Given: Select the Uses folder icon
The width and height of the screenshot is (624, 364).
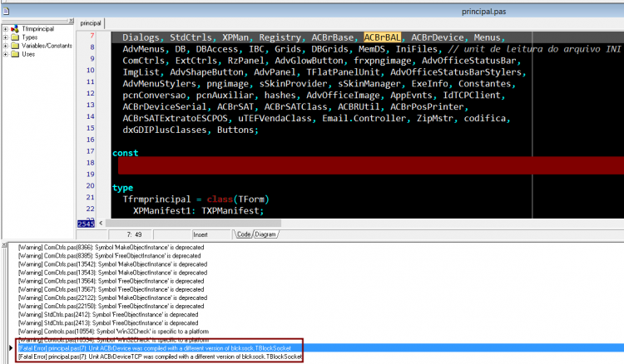Looking at the screenshot, I should tap(15, 54).
